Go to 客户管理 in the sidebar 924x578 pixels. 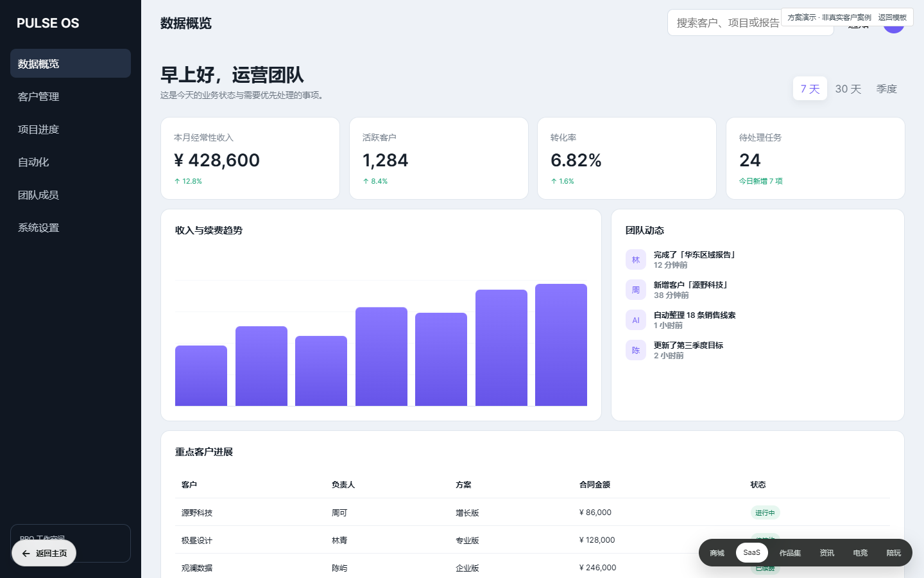point(71,96)
